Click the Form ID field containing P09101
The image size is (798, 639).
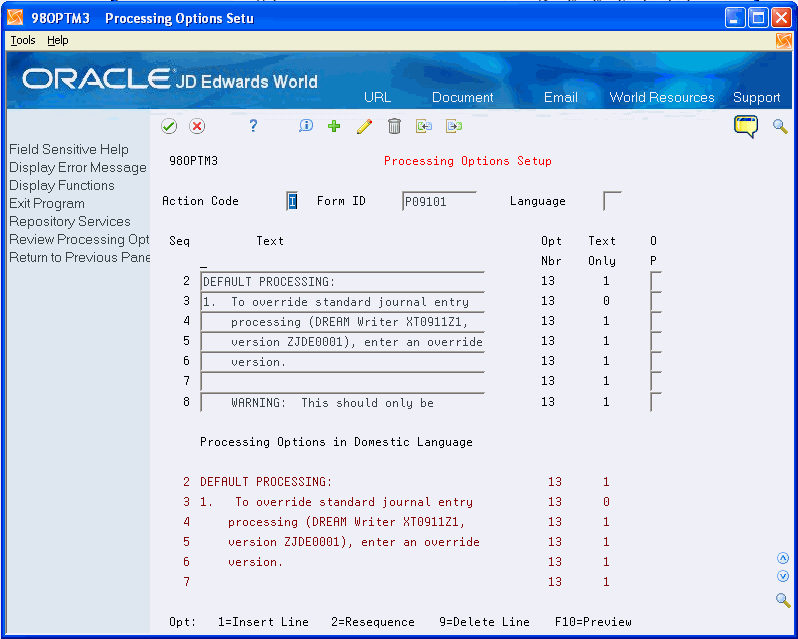tap(439, 201)
